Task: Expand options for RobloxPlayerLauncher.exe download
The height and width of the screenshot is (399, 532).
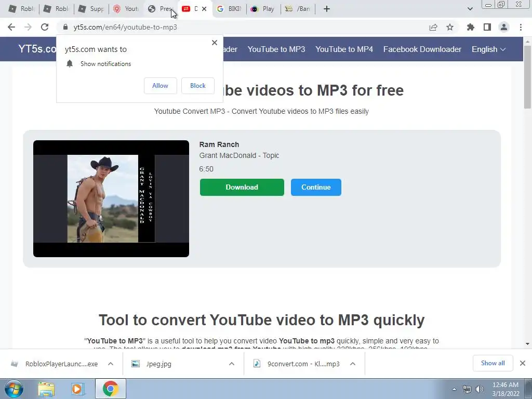Action: 111,364
